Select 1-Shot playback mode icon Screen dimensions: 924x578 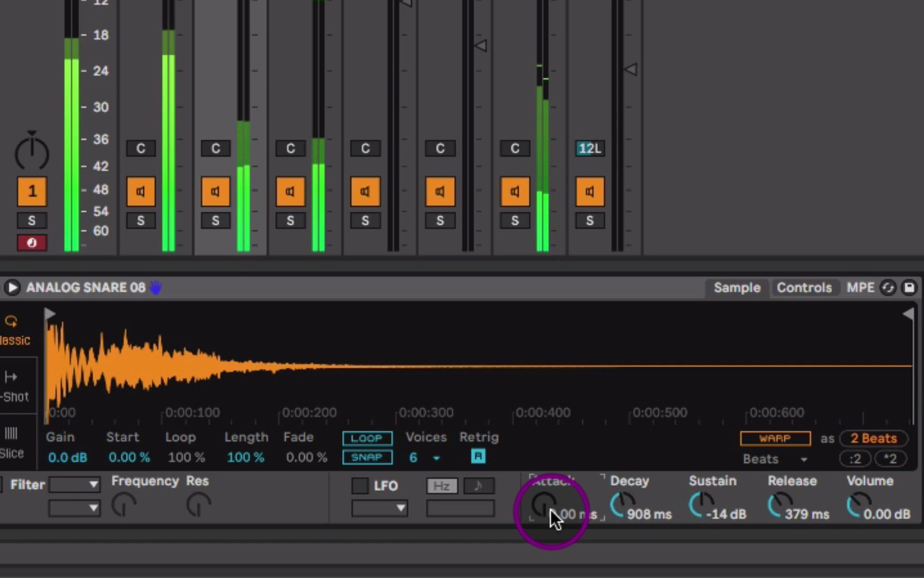(x=11, y=377)
